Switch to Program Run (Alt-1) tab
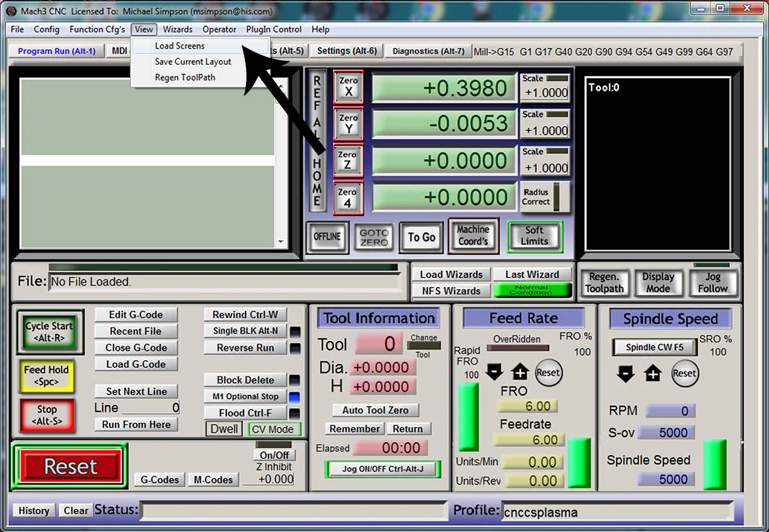The height and width of the screenshot is (532, 769). (x=56, y=51)
